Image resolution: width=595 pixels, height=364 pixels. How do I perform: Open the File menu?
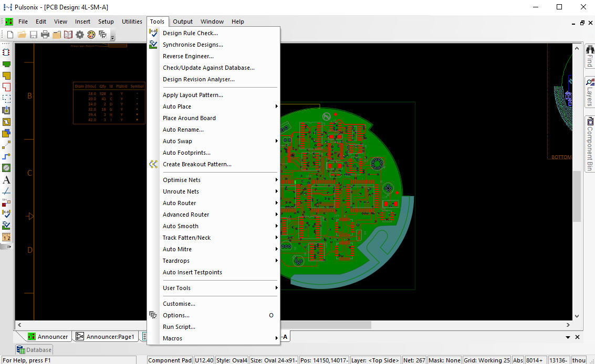23,22
